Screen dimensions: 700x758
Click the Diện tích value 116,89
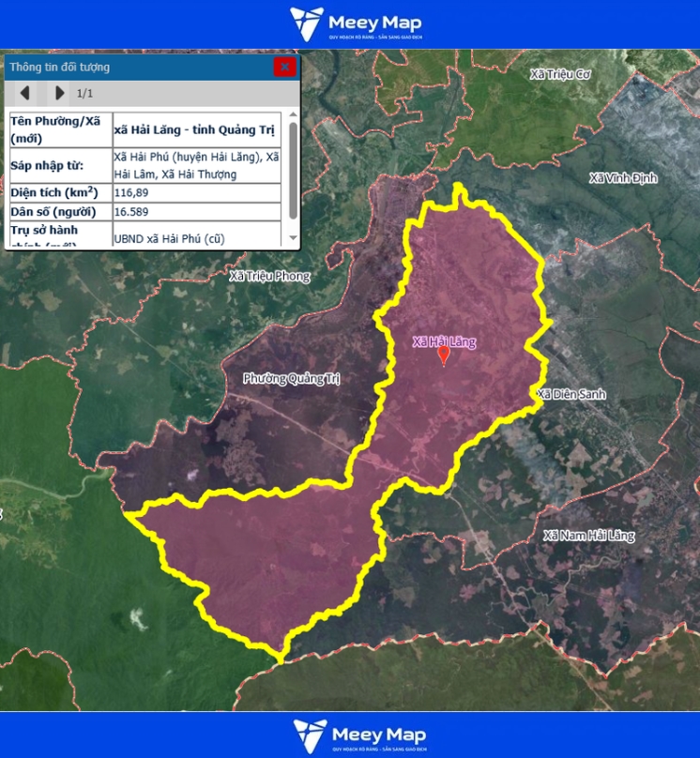coord(130,192)
